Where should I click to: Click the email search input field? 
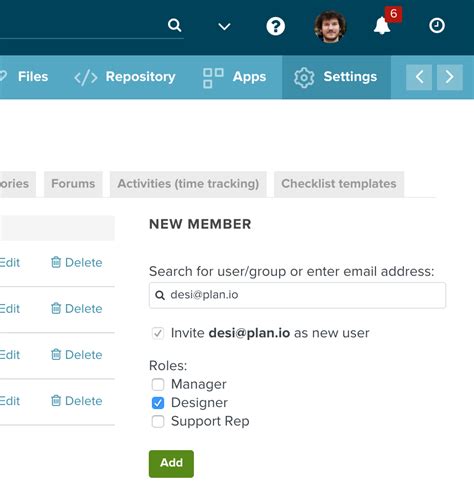[x=297, y=295]
